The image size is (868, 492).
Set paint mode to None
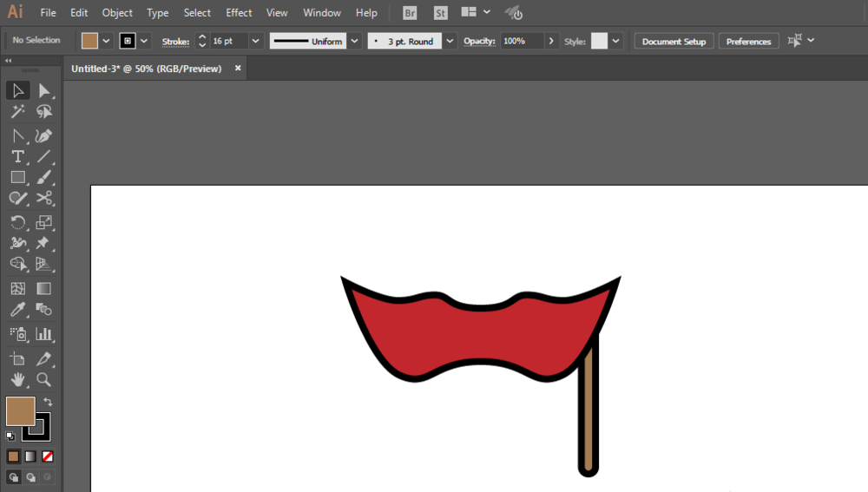(48, 456)
